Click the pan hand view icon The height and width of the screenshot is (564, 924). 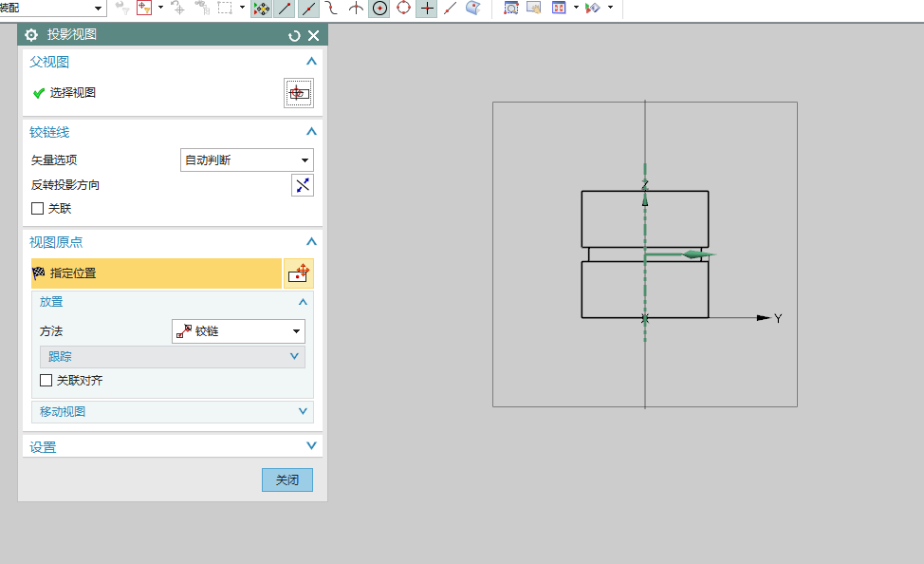534,8
